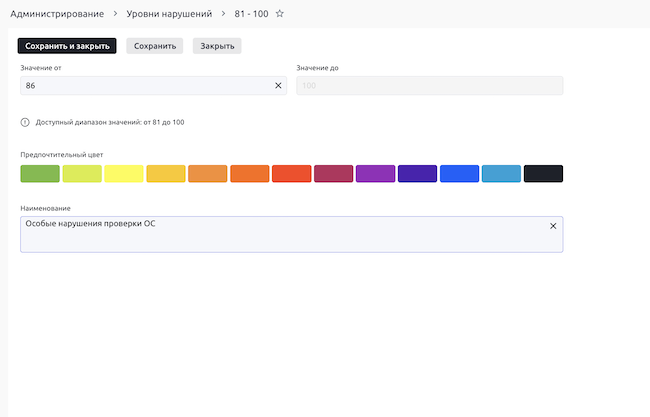Screen dimensions: 650x417
Task: Select the red-orange swatch
Action: 292,174
